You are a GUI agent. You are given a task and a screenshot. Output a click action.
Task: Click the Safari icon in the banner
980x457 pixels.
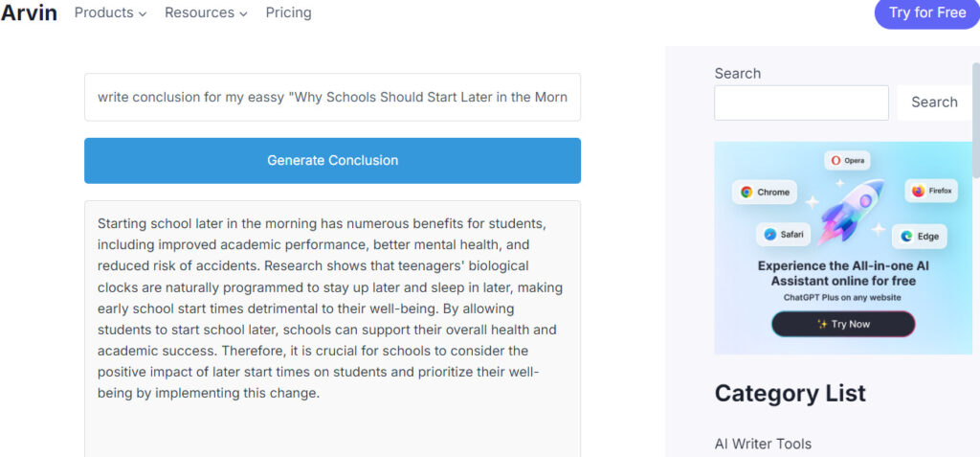770,235
